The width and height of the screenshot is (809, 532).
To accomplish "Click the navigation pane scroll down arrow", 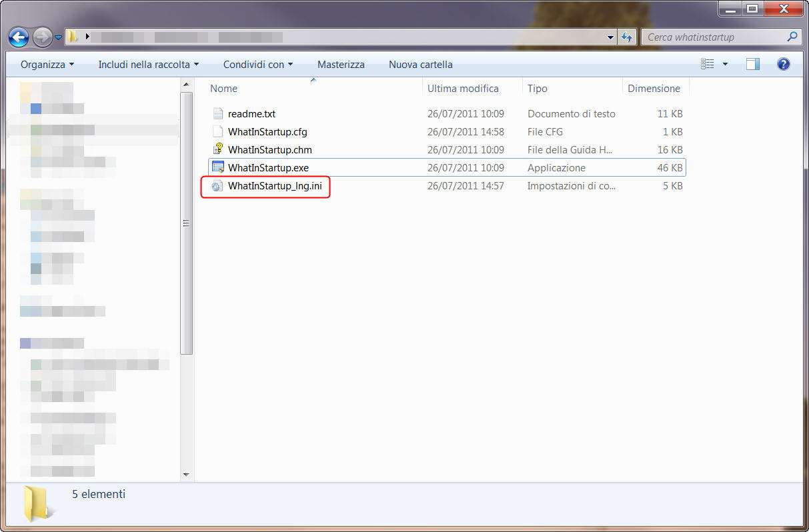I will (186, 475).
